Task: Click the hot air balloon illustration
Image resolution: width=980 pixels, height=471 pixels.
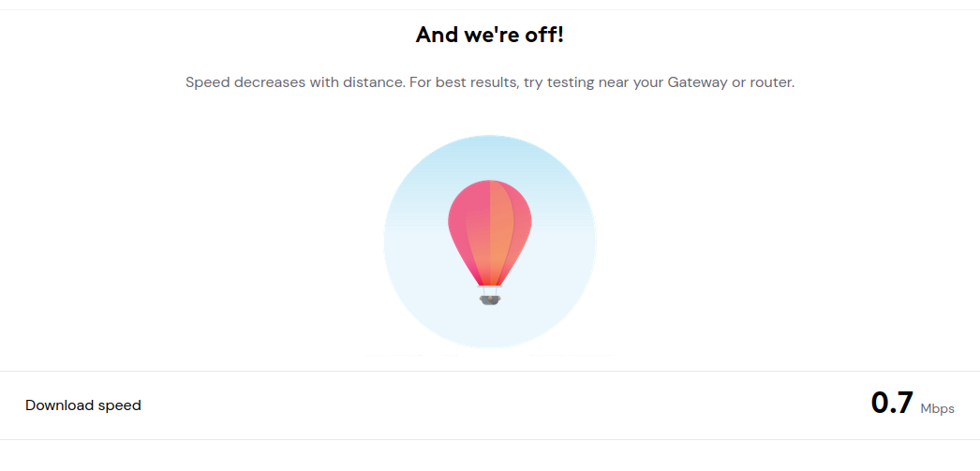Action: [490, 243]
